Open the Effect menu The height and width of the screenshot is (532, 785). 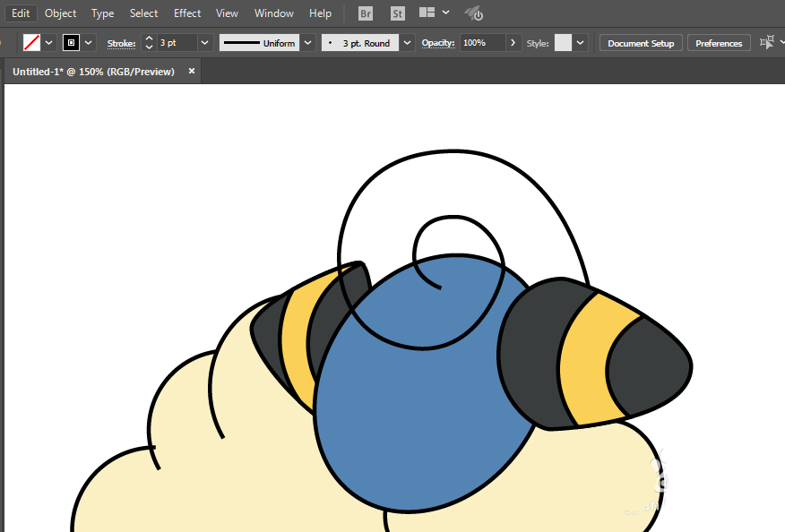click(x=187, y=13)
